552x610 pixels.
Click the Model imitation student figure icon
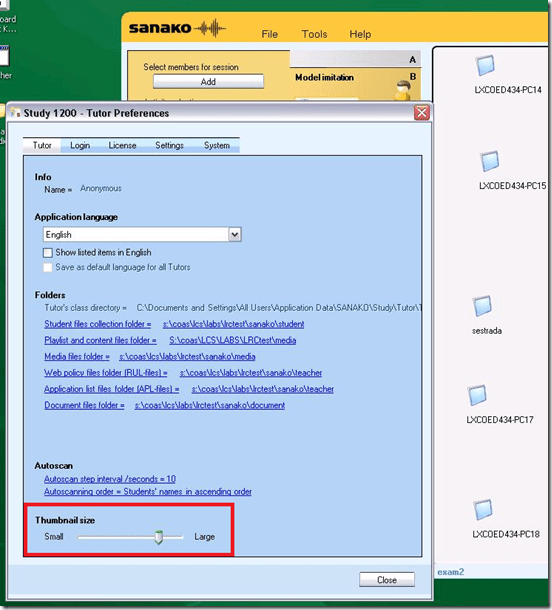pyautogui.click(x=403, y=90)
